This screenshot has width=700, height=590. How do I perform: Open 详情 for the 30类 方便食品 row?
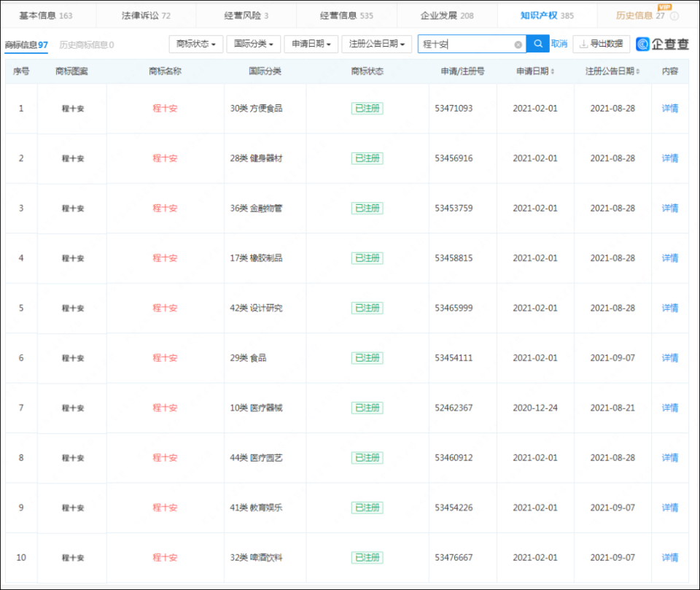pos(669,109)
